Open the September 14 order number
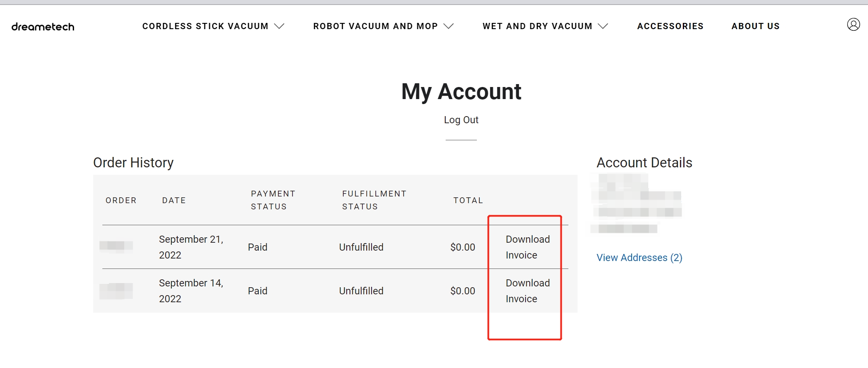868x368 pixels. pos(116,291)
